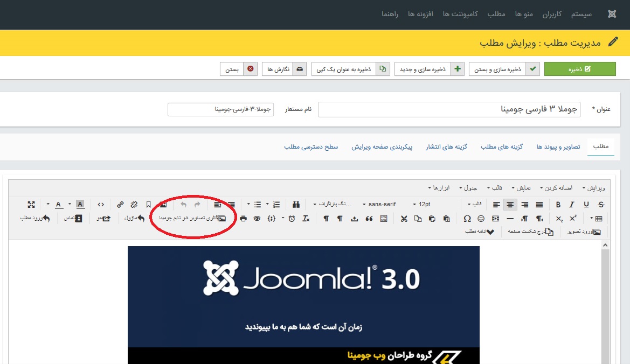Image resolution: width=630 pixels, height=364 pixels.
Task: Open the تگ پاراگراف paragraph format dropdown
Action: point(332,204)
